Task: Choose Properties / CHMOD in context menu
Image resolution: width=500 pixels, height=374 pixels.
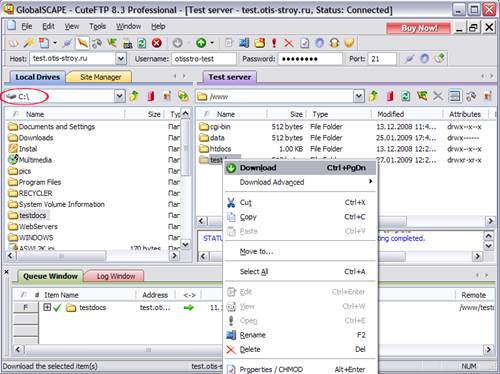Action: 300,369
